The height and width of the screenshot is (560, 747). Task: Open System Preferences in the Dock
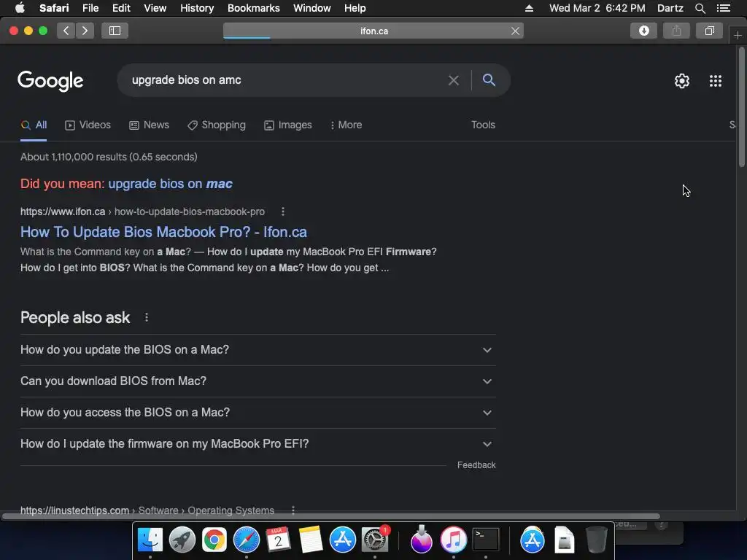click(375, 540)
